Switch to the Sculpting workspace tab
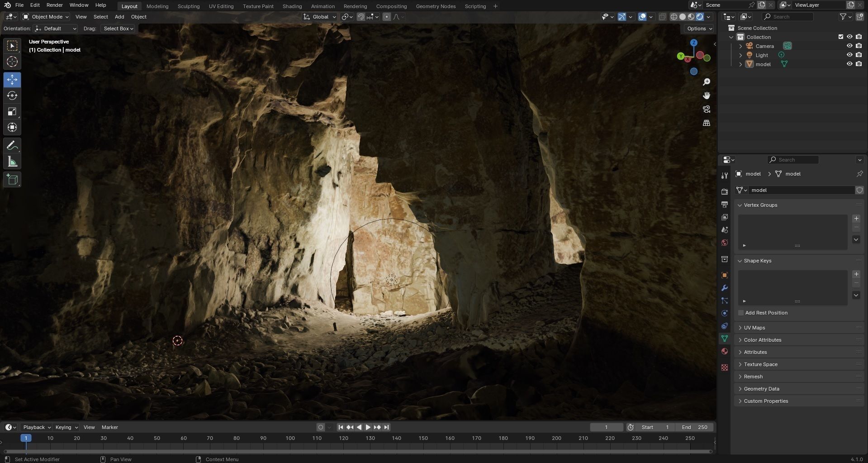Image resolution: width=868 pixels, height=463 pixels. point(188,6)
